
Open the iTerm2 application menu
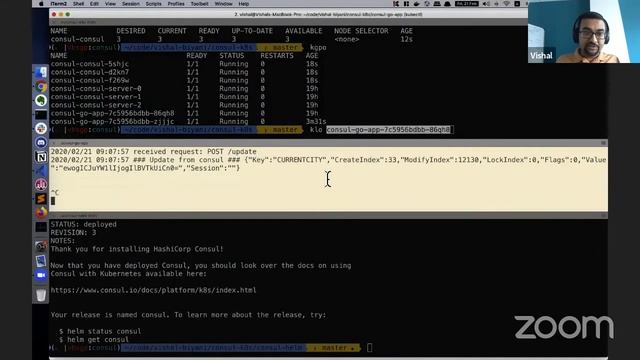click(58, 4)
